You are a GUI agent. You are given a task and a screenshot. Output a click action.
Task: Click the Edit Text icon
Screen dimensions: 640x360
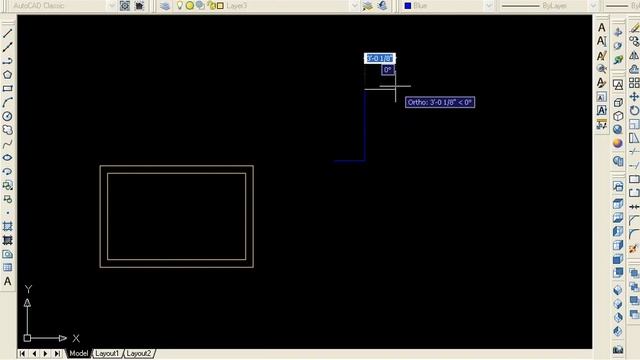click(602, 55)
